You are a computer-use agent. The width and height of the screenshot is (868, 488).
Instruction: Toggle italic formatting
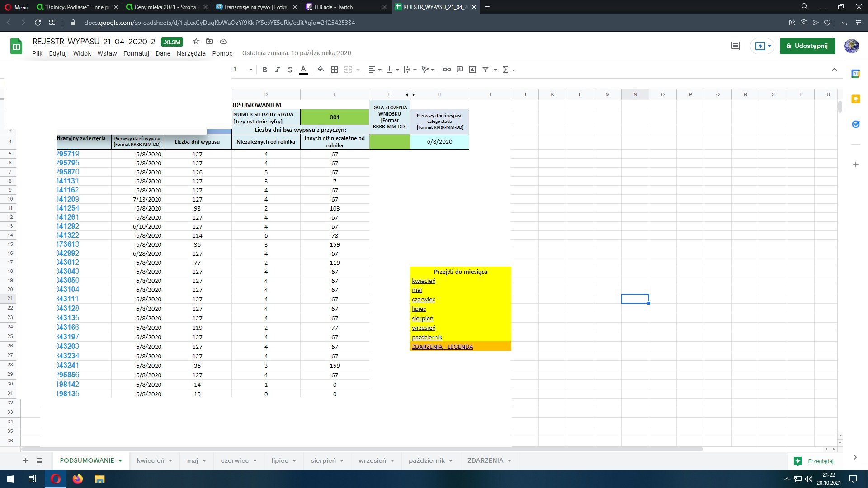(278, 70)
